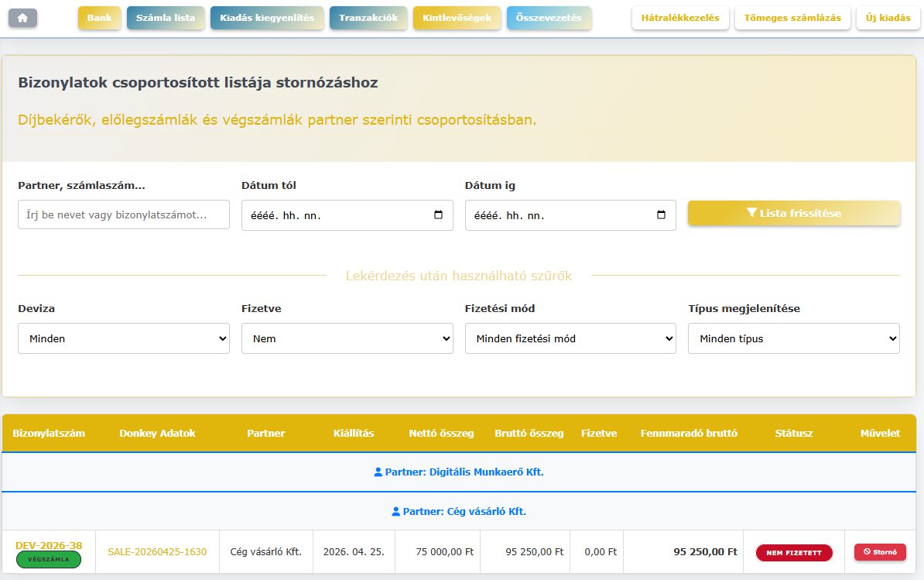924x580 pixels.
Task: Open the SALE-20260425-1630 link
Action: point(157,552)
